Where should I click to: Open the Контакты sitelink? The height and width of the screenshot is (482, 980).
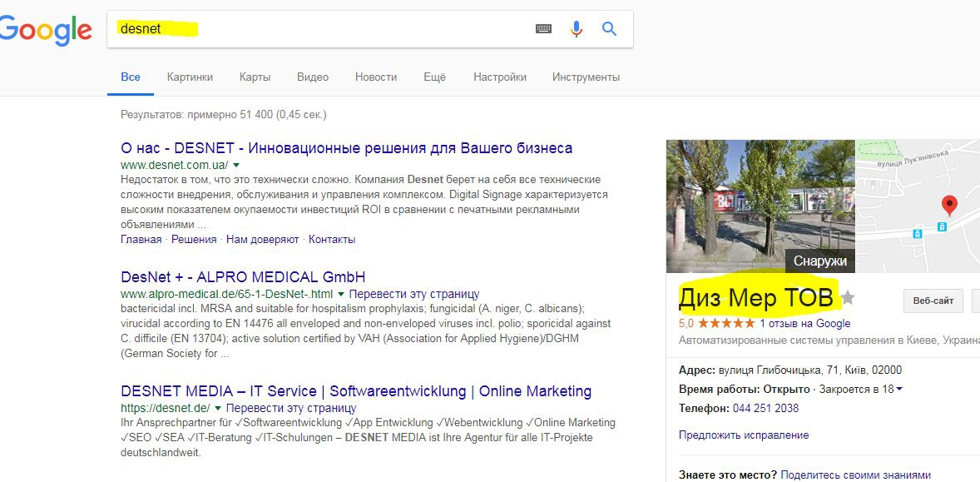(332, 240)
